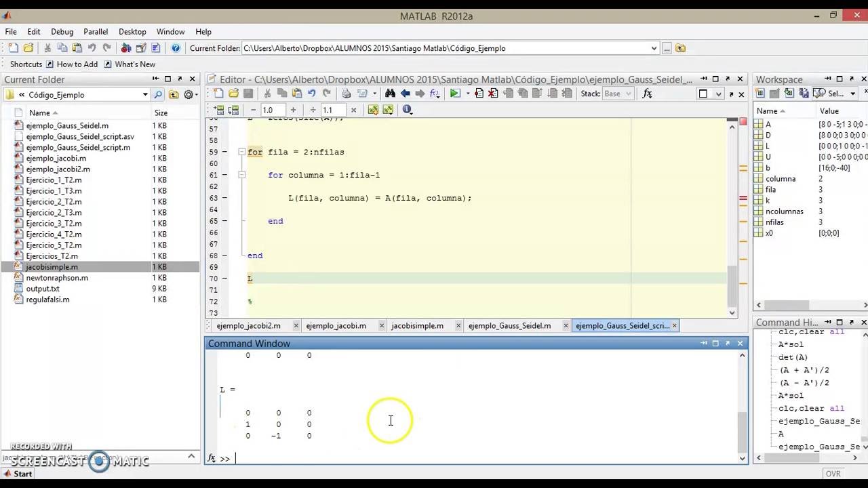This screenshot has height=488, width=868.
Task: Open Help with the question mark icon
Action: [x=176, y=48]
